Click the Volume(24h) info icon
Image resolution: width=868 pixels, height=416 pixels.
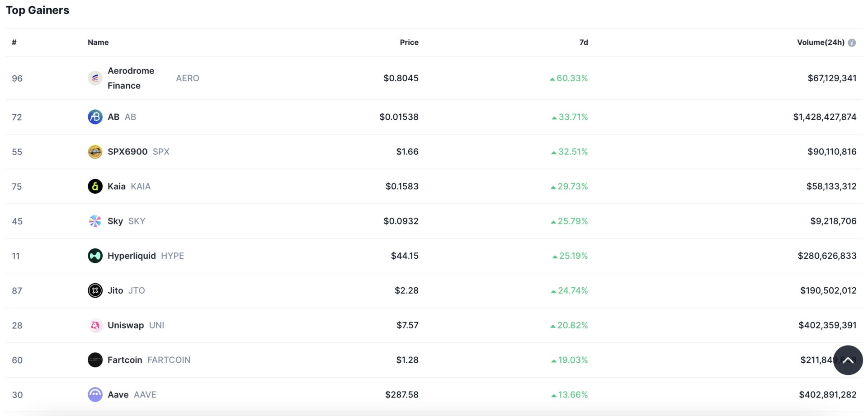852,42
